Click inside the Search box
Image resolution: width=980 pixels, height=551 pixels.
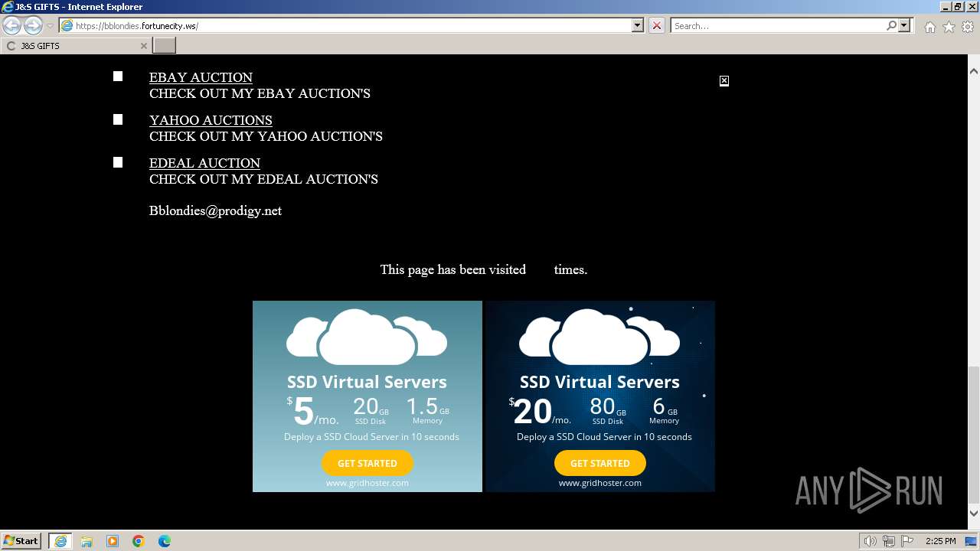(x=778, y=26)
